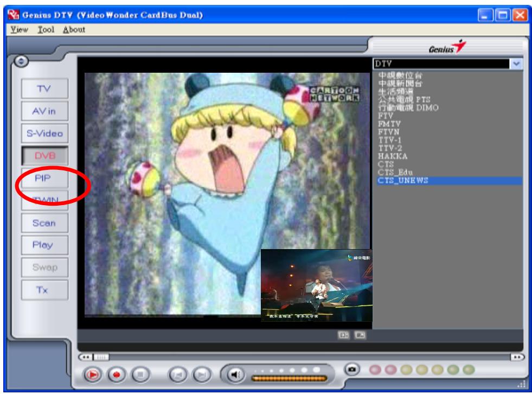Viewport: 532px width, 394px height.
Task: Click the seek bar thumb at the timeline start
Action: point(101,357)
